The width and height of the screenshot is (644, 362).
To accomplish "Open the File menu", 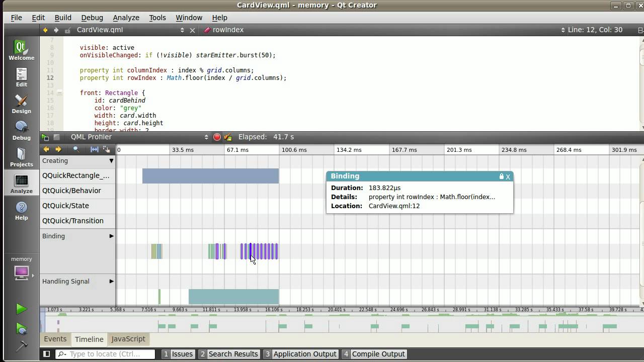I will [x=16, y=18].
